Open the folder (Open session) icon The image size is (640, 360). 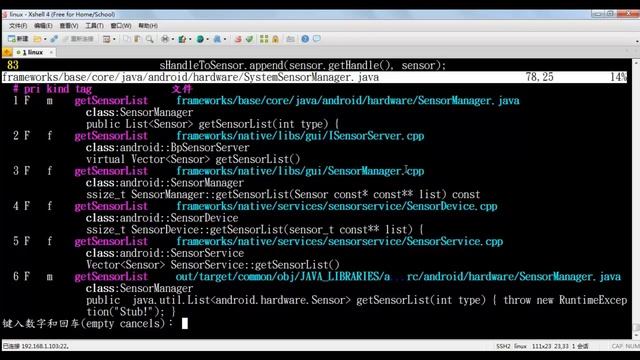tap(37, 39)
